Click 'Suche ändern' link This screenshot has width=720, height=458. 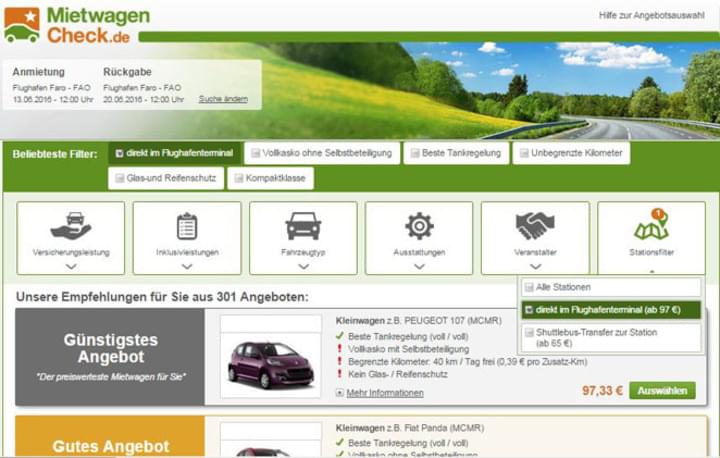[223, 99]
